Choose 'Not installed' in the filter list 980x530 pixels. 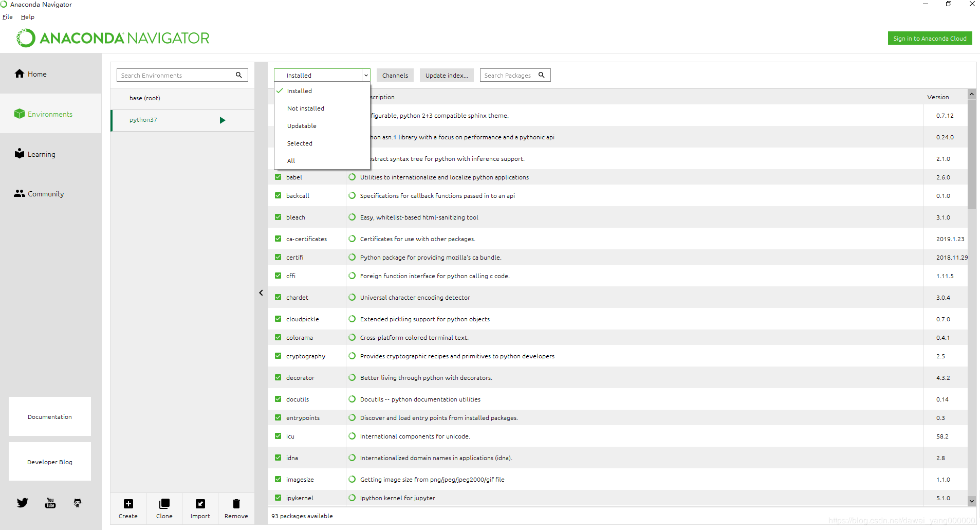coord(322,108)
